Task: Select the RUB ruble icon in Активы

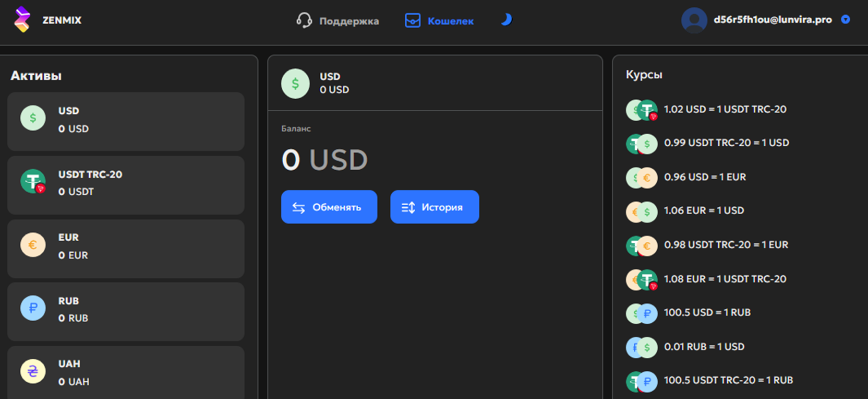Action: (33, 308)
